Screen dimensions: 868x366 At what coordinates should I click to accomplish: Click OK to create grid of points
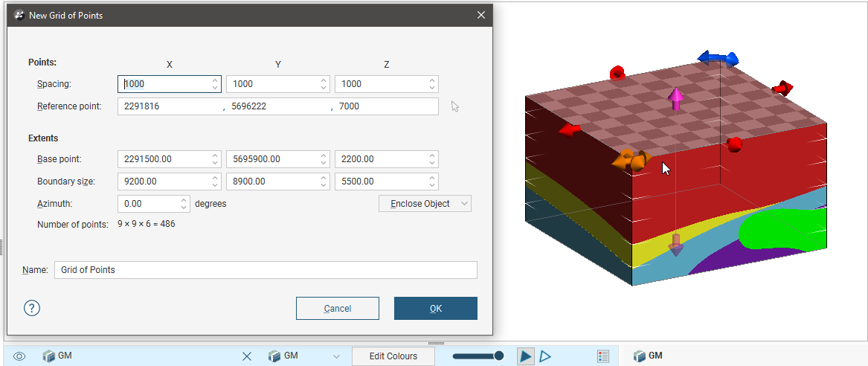[435, 308]
